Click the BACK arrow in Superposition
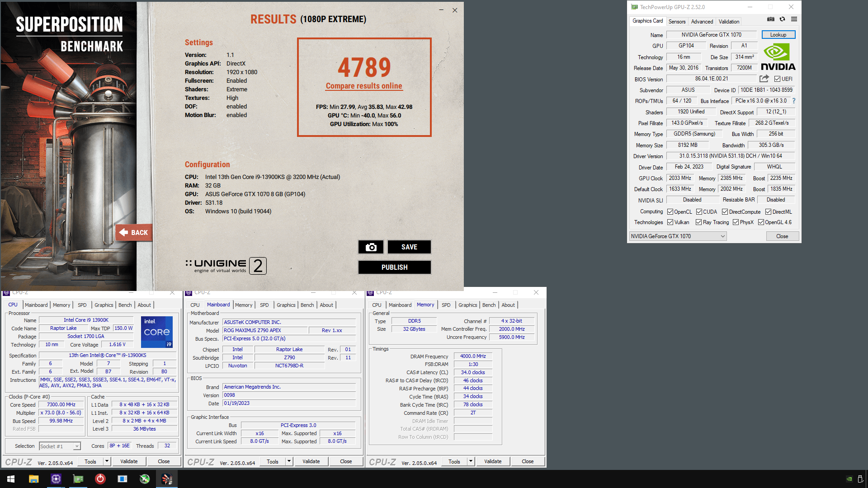Image resolution: width=868 pixels, height=488 pixels. (134, 233)
